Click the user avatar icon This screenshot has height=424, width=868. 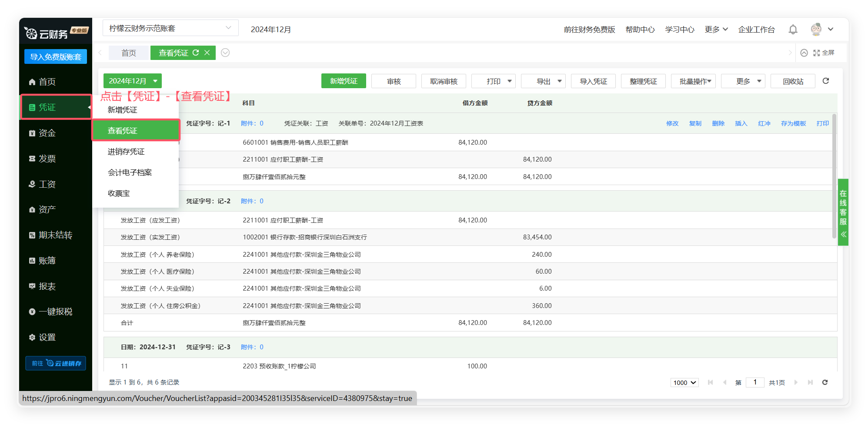tap(816, 30)
